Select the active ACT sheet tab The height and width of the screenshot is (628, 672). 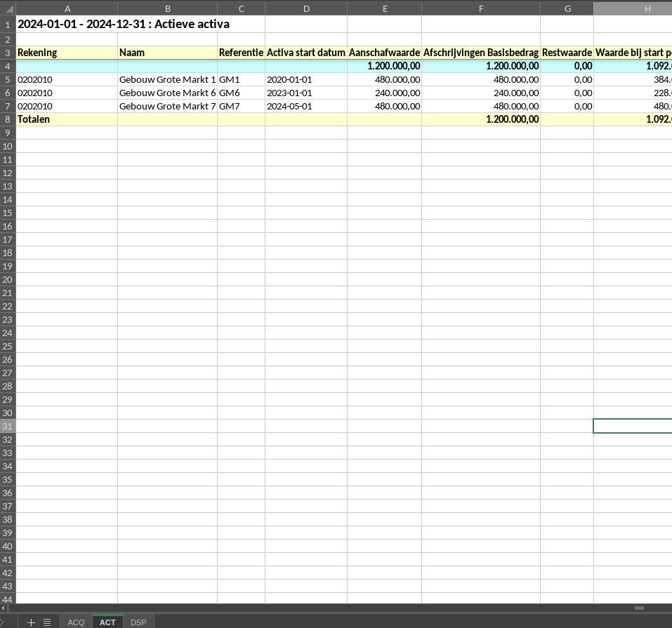[x=107, y=622]
